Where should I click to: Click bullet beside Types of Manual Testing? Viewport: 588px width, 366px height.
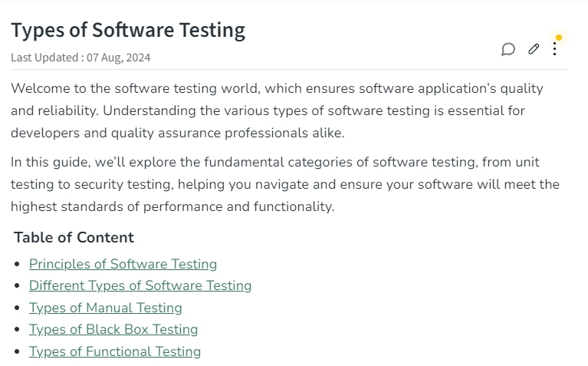pyautogui.click(x=17, y=308)
